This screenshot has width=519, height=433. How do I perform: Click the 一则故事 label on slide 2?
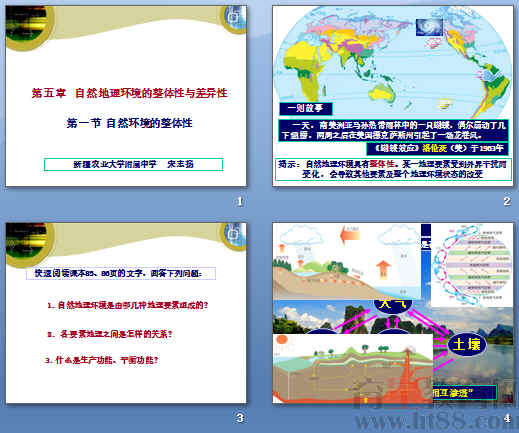[x=305, y=108]
